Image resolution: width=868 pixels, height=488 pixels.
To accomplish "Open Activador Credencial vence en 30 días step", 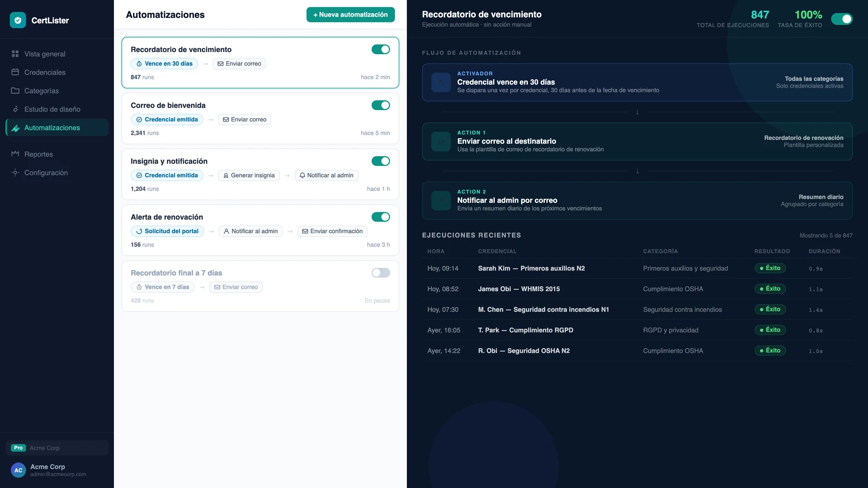I will [637, 82].
